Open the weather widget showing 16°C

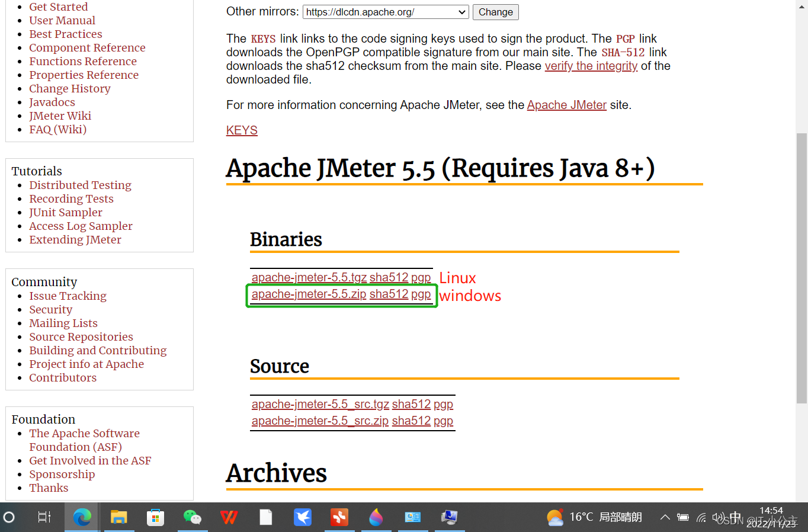point(594,517)
